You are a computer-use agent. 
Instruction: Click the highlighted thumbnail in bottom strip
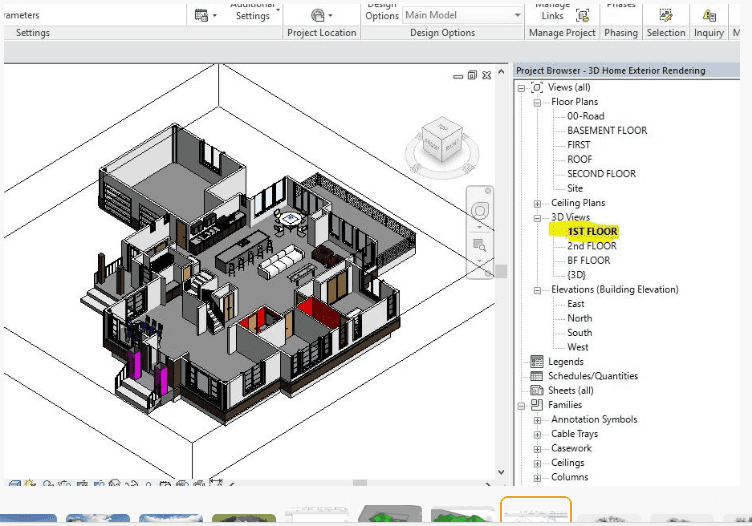[x=535, y=510]
